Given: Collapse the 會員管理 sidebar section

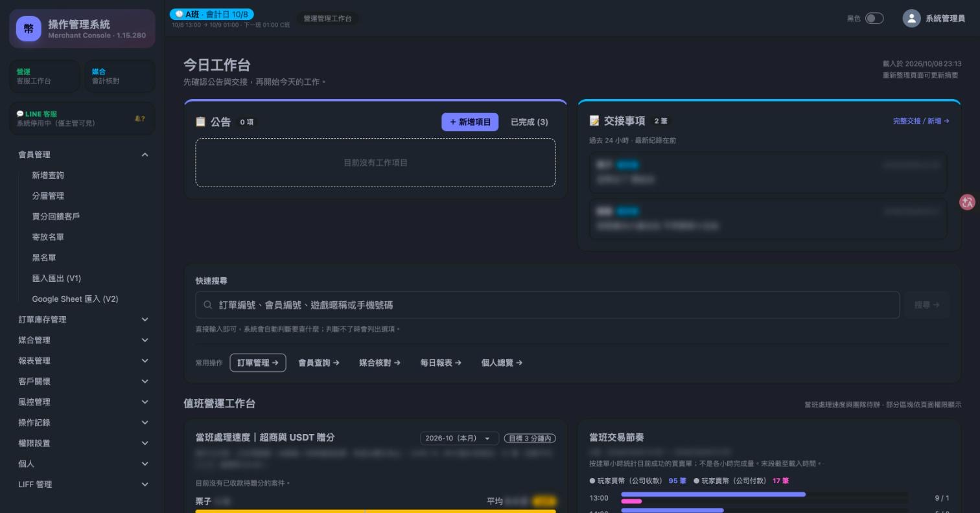Looking at the screenshot, I should click(83, 155).
